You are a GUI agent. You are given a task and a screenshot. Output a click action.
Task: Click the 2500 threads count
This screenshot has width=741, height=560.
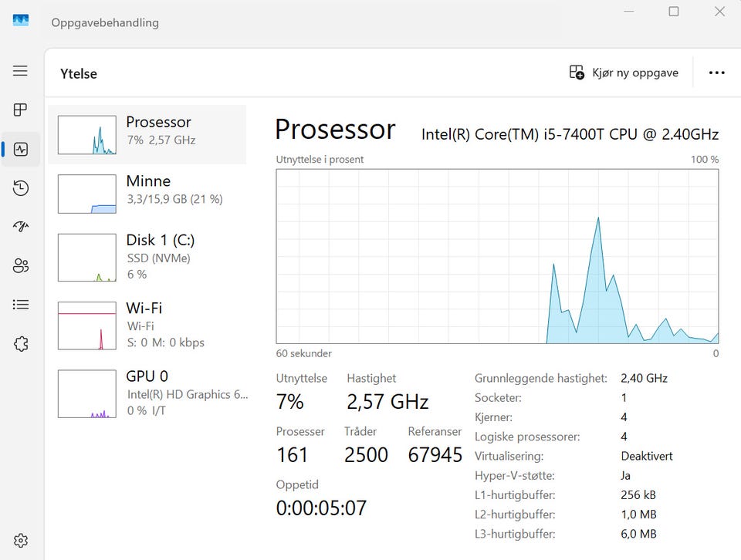pyautogui.click(x=366, y=455)
